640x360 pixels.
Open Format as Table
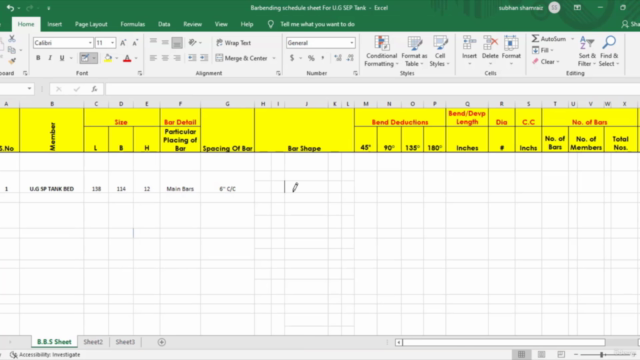coord(414,51)
